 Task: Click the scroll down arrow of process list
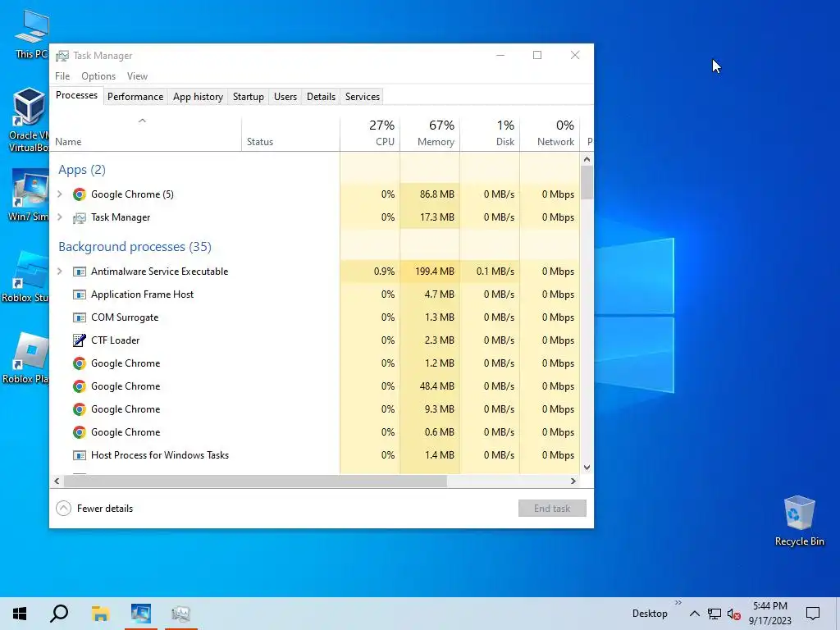(x=587, y=467)
